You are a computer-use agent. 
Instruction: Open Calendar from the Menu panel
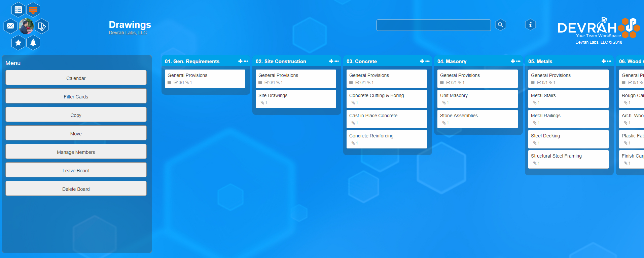[76, 78]
